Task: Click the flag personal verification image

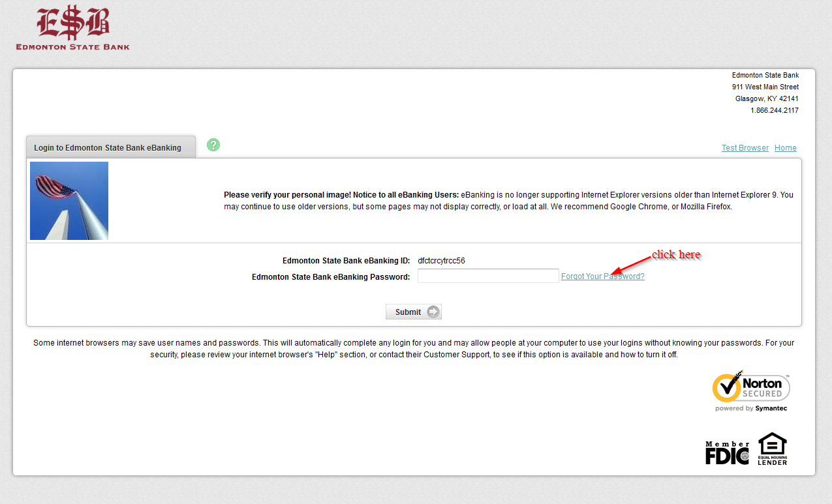Action: (x=69, y=201)
